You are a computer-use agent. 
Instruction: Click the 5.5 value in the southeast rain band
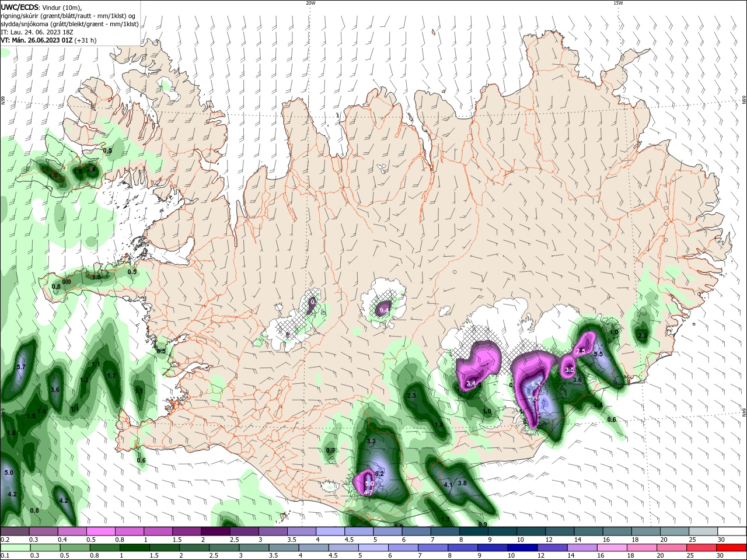[x=598, y=354]
